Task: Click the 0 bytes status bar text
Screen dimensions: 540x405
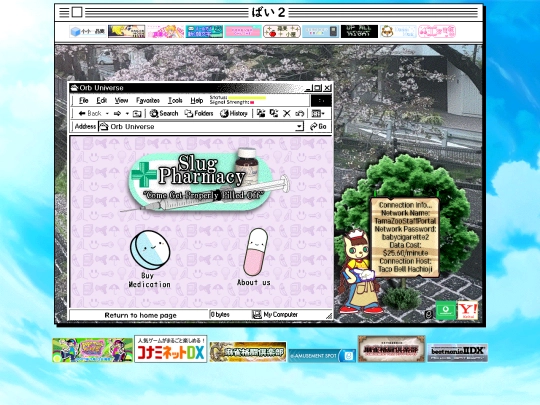Action: pyautogui.click(x=220, y=314)
